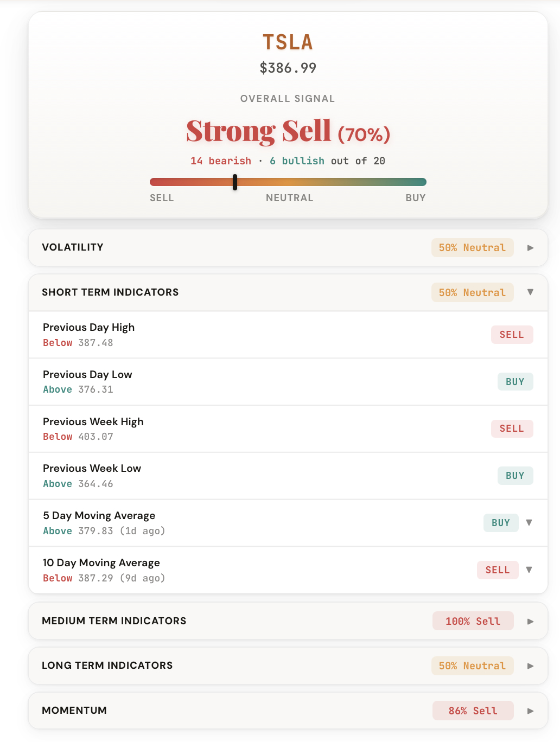560x742 pixels.
Task: Expand the Volatility section arrow
Action: [x=530, y=248]
